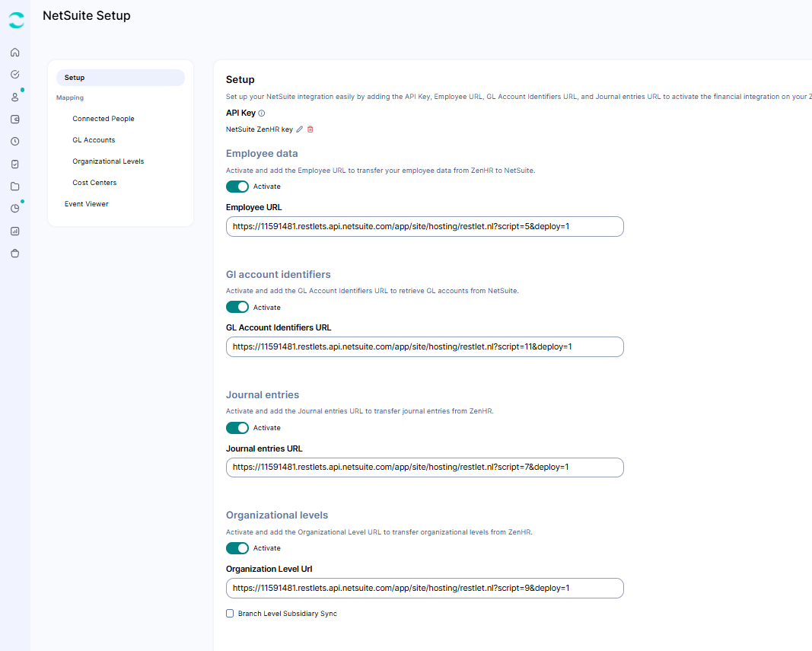This screenshot has width=812, height=651.
Task: Click the Employee data heading
Action: click(262, 153)
